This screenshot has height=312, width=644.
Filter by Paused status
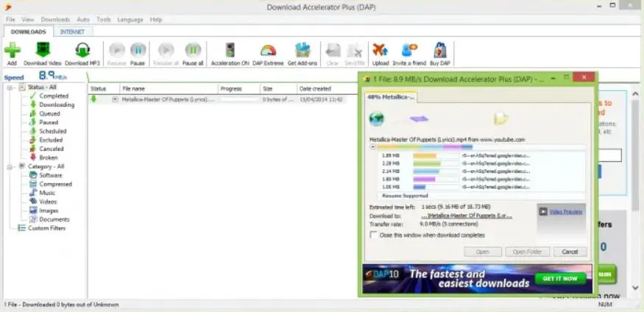click(x=49, y=122)
